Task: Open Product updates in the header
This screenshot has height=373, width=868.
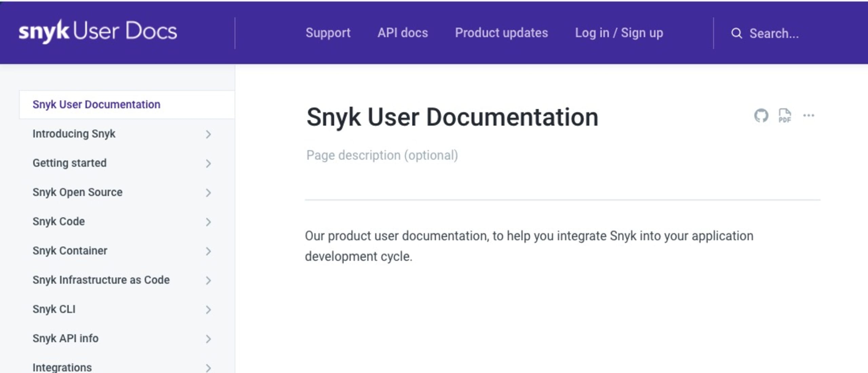Action: tap(501, 33)
